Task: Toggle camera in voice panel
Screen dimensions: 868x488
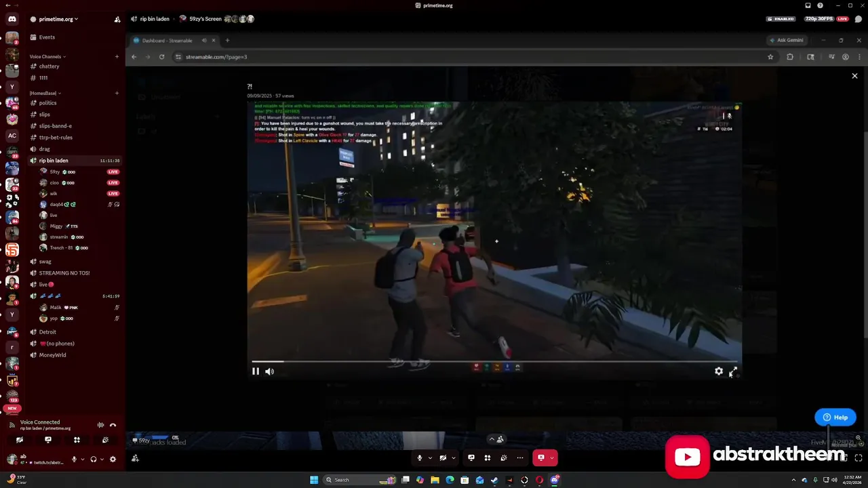Action: tap(20, 440)
